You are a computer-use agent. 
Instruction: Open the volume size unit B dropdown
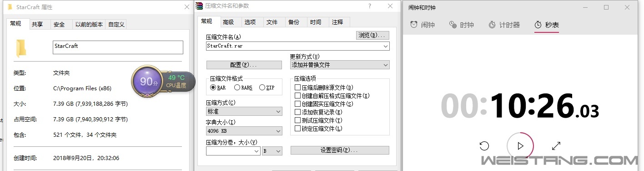pyautogui.click(x=272, y=151)
